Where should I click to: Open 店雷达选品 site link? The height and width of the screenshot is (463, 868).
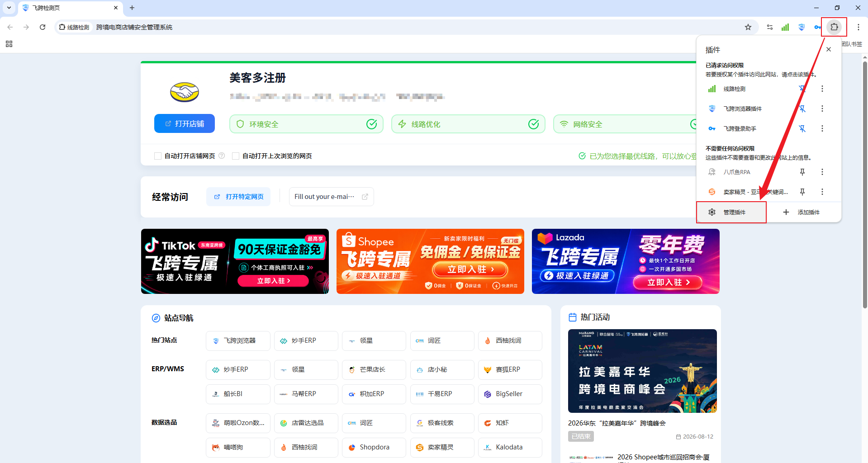(x=306, y=423)
